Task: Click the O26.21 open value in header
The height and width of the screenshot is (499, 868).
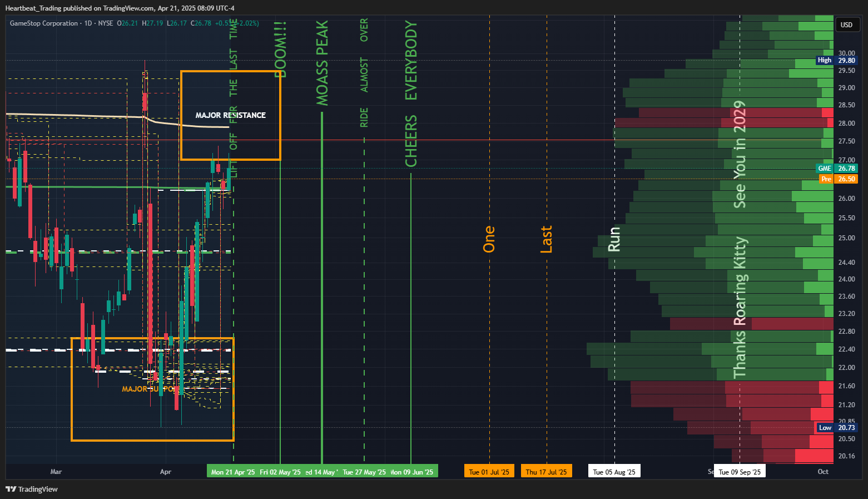Action: pyautogui.click(x=127, y=23)
